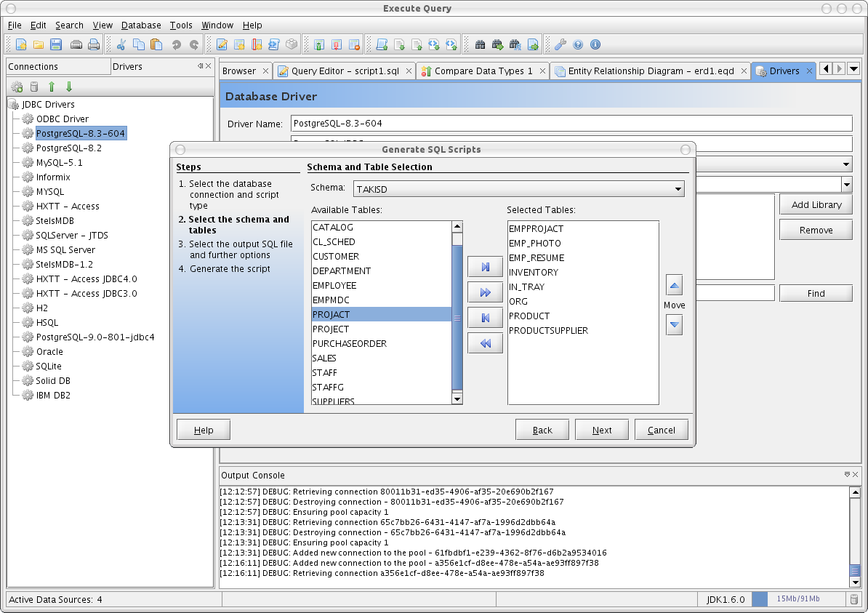Viewport: 868px width, 613px height.
Task: Click the About info icon on toolbar
Action: 595,44
